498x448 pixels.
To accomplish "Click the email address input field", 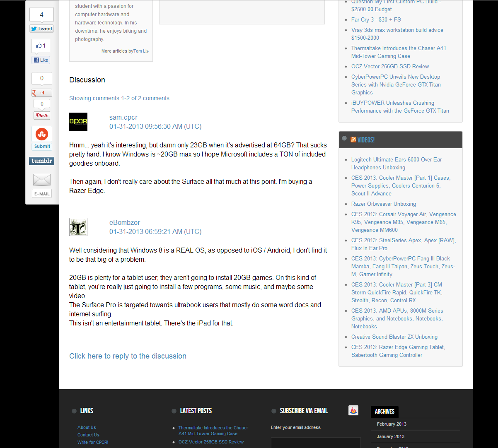I will [x=315, y=442].
